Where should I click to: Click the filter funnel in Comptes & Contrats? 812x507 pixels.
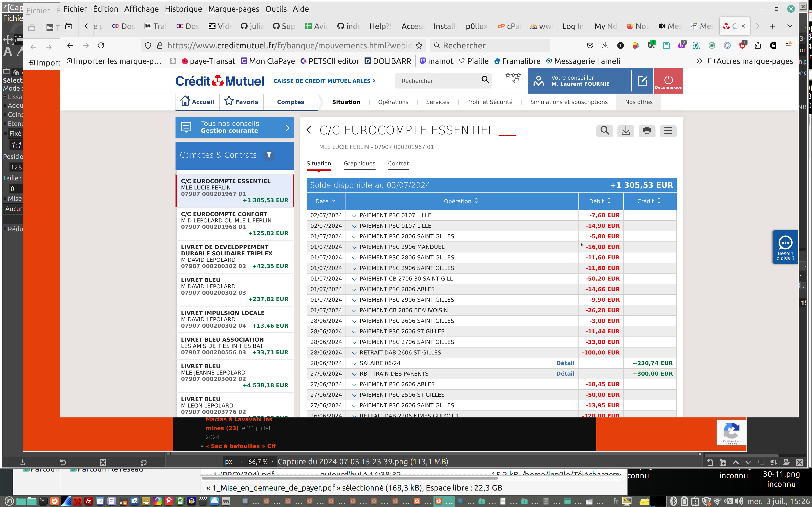point(269,155)
